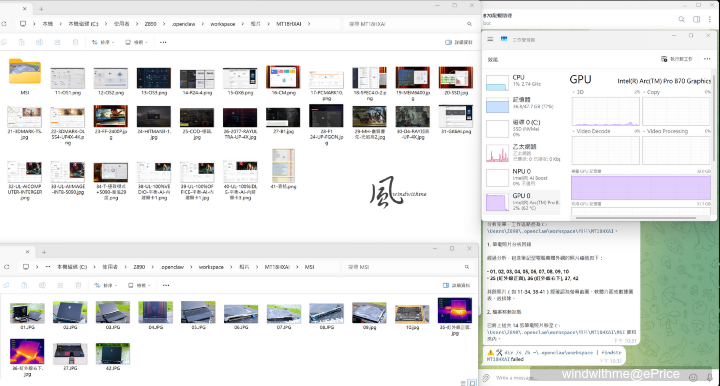The height and width of the screenshot is (386, 720).
Task: Click the Telegram chat search icon
Action: [x=681, y=19]
